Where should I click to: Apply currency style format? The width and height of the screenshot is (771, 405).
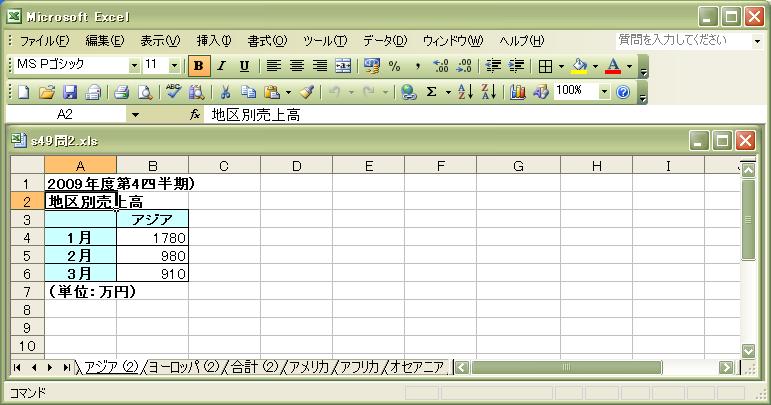[372, 66]
